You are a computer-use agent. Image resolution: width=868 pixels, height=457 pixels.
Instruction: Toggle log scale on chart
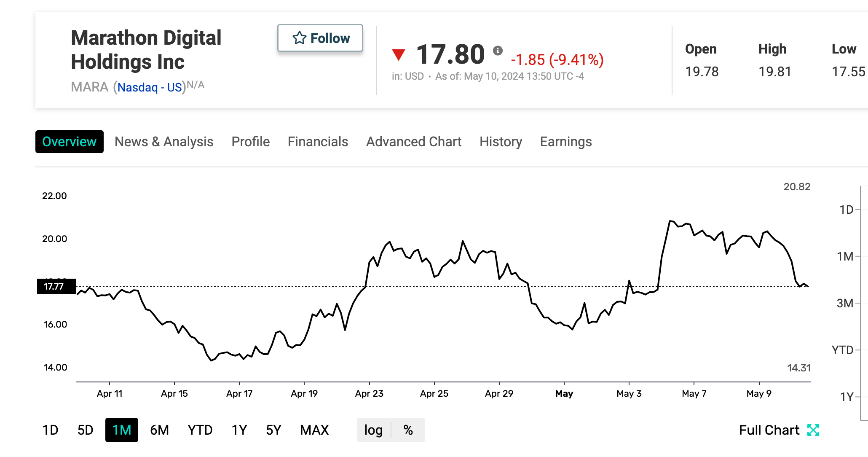pyautogui.click(x=374, y=430)
